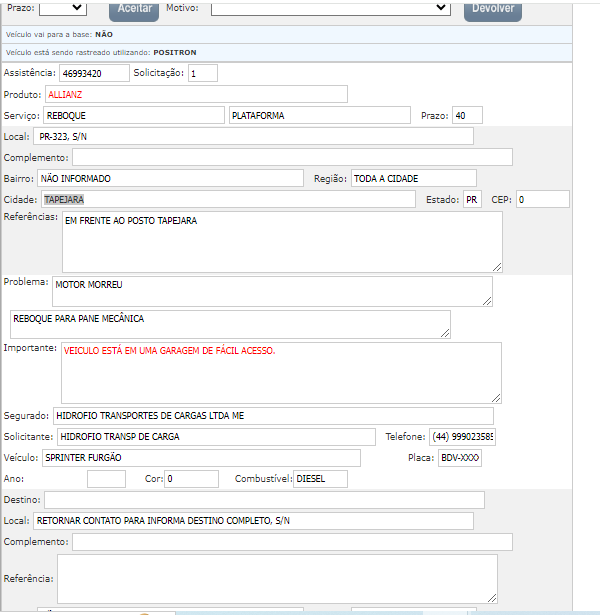Select the Solicitação input field
This screenshot has width=600, height=615.
pos(203,73)
